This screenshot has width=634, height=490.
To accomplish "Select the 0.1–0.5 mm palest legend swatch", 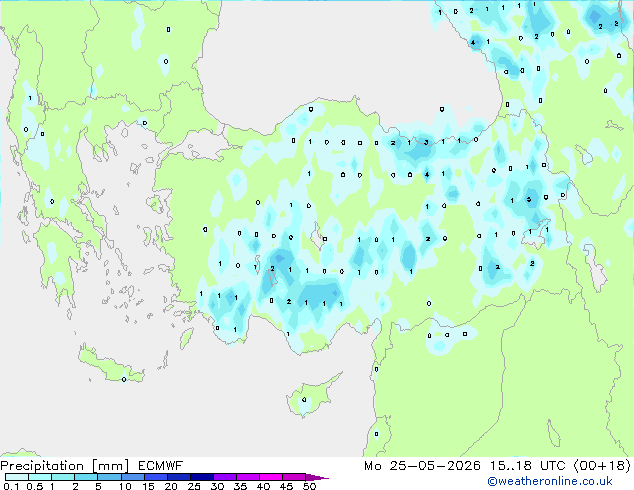I will pyautogui.click(x=17, y=477).
